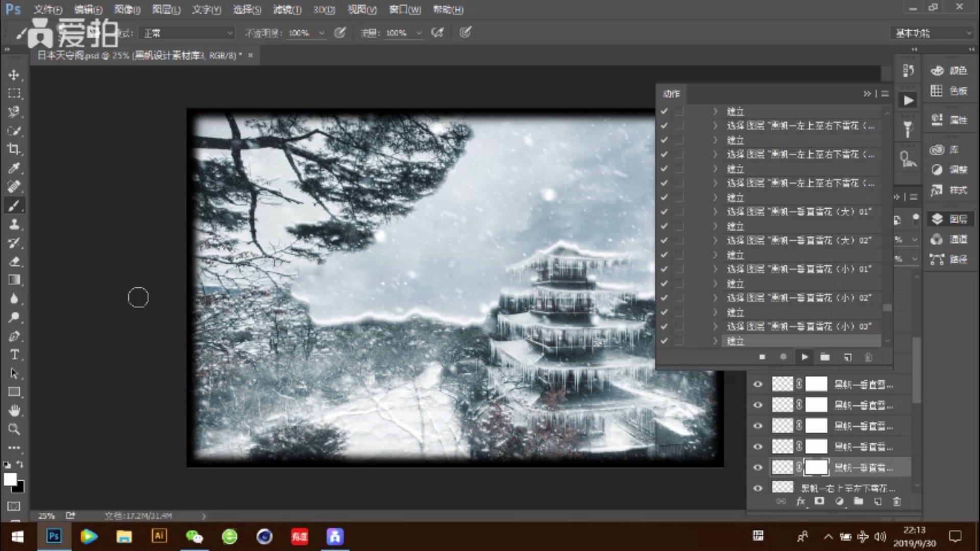
Task: Select the Horizontal Type tool
Action: pos(14,355)
